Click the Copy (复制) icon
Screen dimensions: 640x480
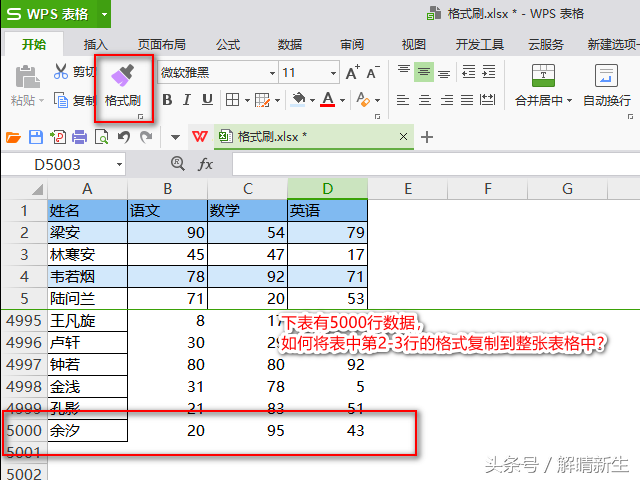61,100
